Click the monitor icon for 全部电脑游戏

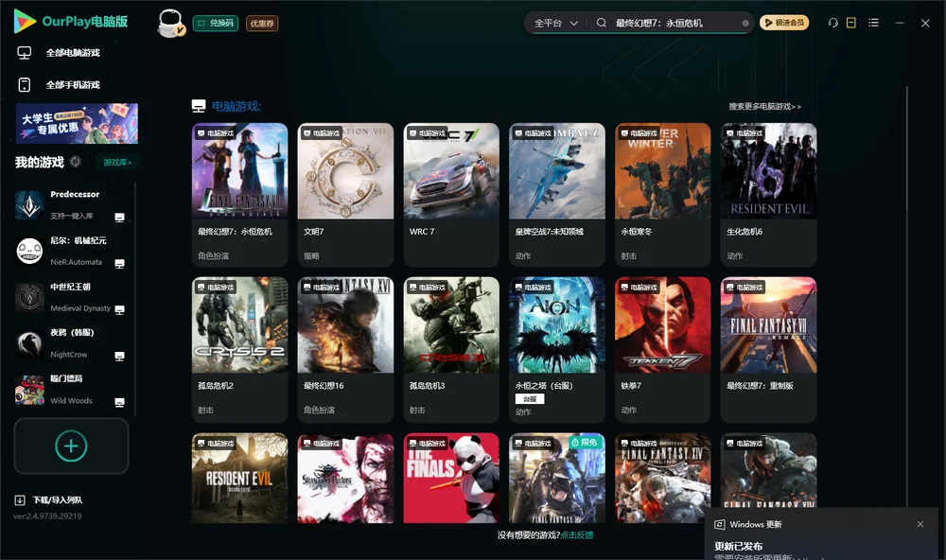[x=25, y=53]
